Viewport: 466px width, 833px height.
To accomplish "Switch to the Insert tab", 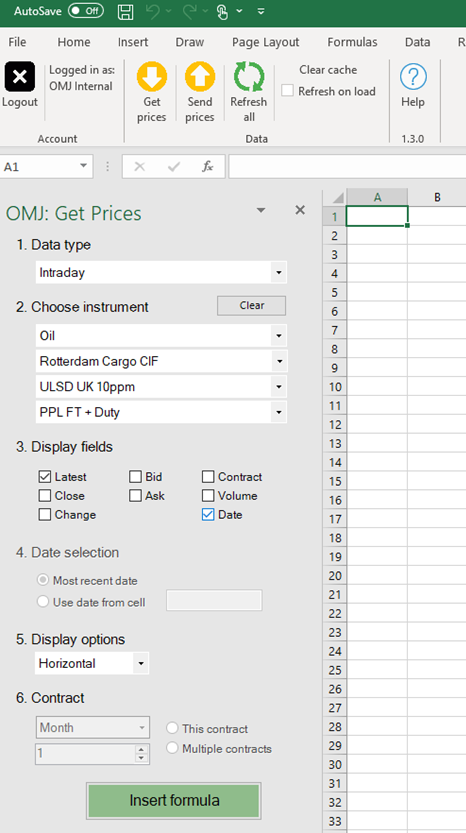I will pos(133,42).
